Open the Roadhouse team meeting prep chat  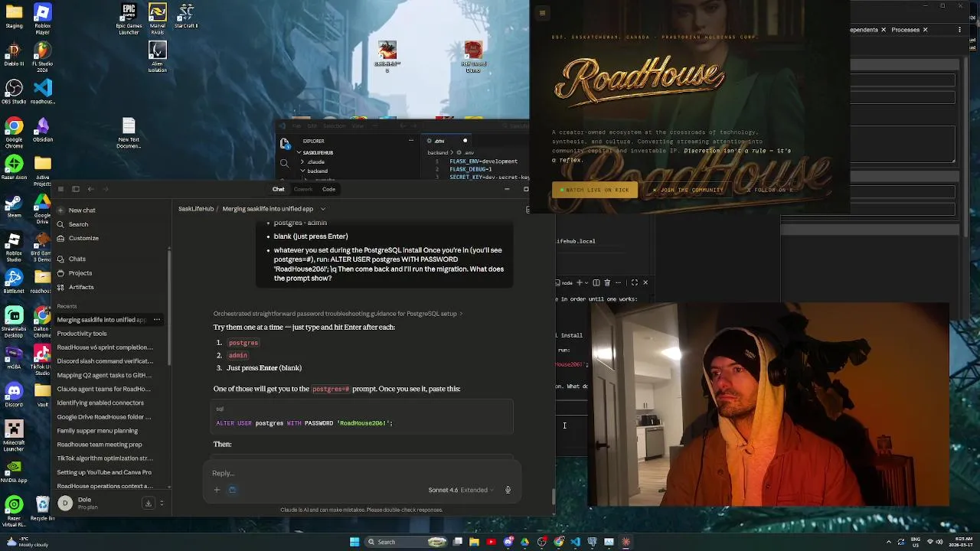click(100, 445)
